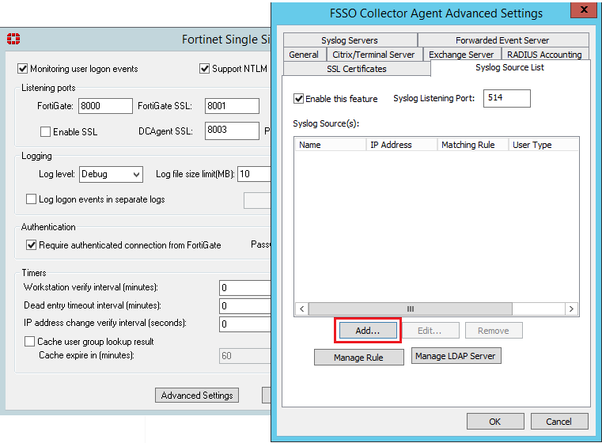Click the Add... syslog source button

click(367, 329)
